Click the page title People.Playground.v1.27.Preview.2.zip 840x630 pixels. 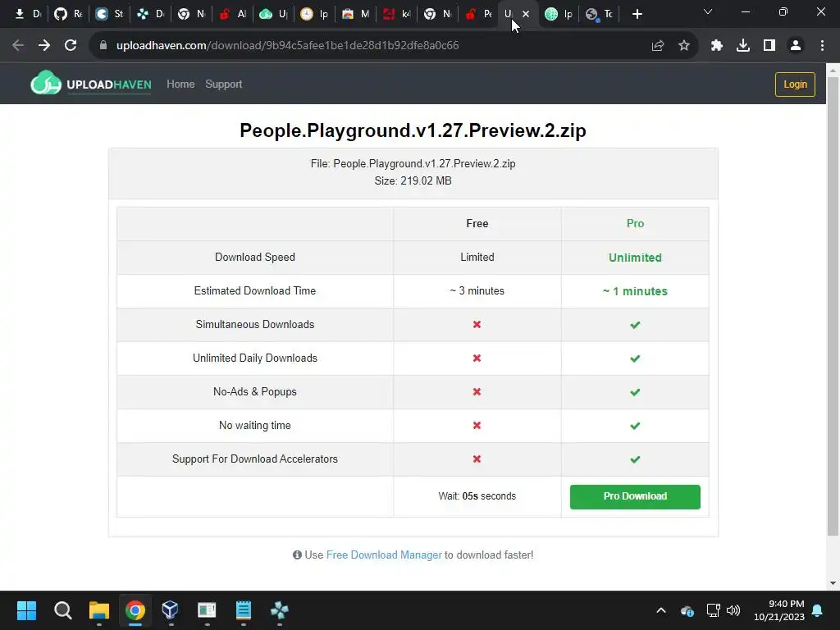point(413,130)
